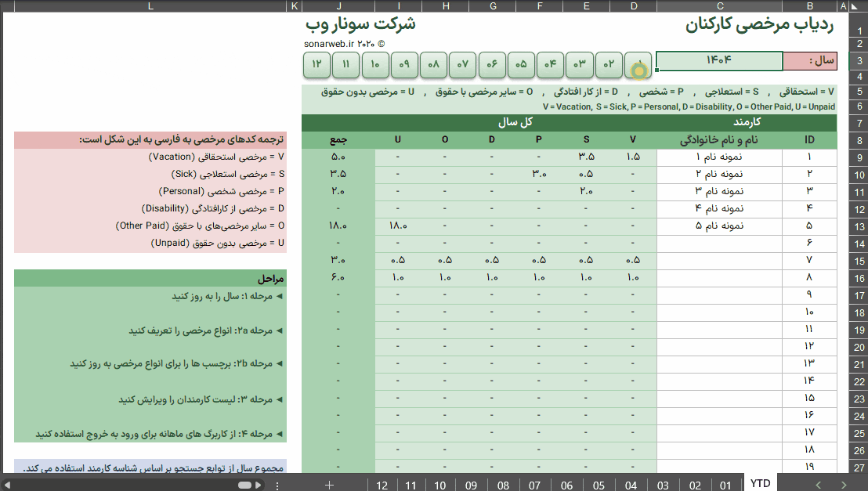
Task: Select the سال label cell
Action: [810, 61]
